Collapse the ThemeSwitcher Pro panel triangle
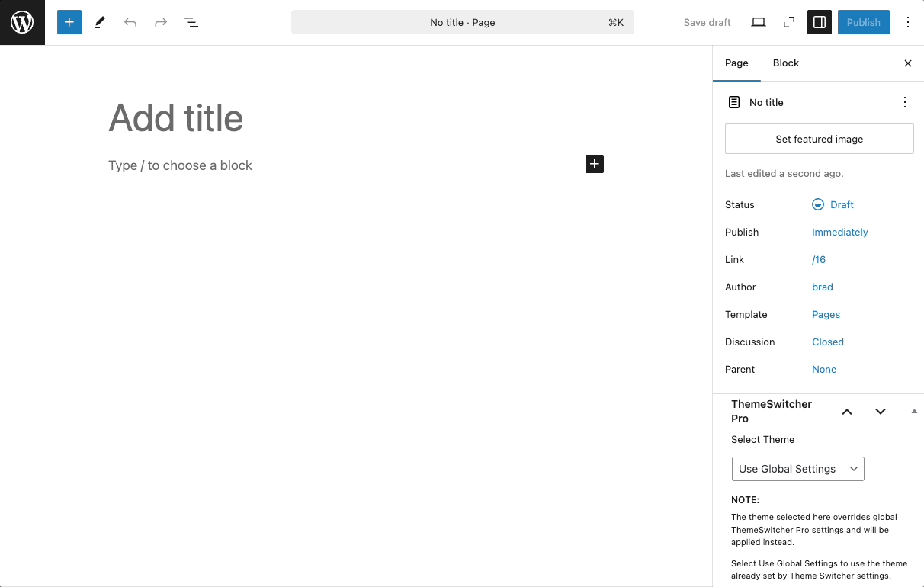Image resolution: width=924 pixels, height=587 pixels. pyautogui.click(x=914, y=412)
